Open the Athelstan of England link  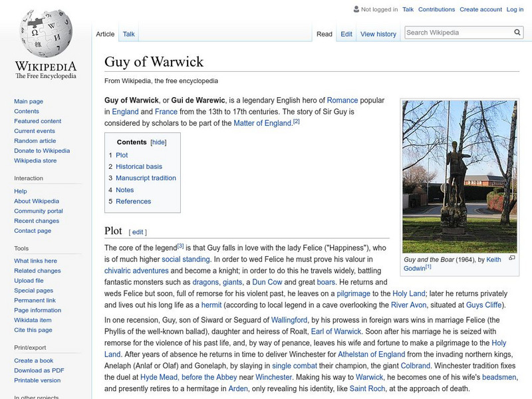[x=372, y=354]
